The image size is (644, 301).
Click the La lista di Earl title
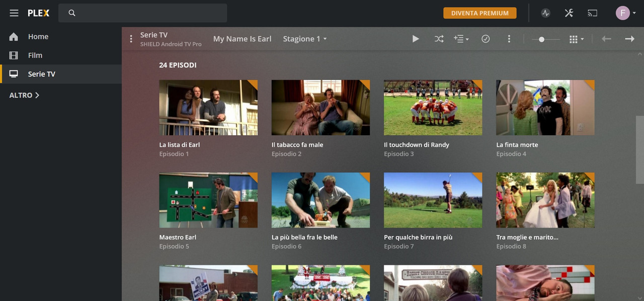(x=180, y=145)
